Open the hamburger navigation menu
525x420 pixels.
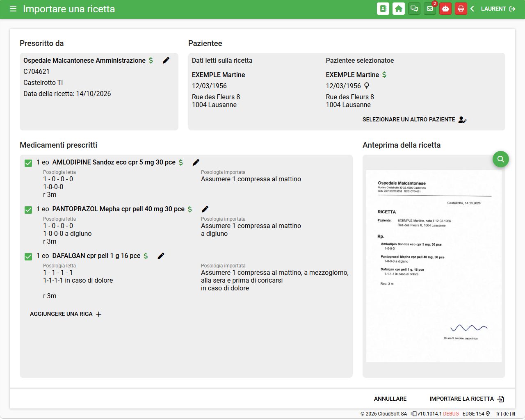point(13,9)
